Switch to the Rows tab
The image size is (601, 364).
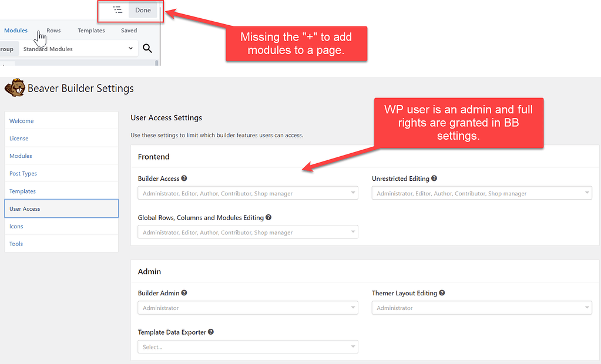(x=53, y=31)
